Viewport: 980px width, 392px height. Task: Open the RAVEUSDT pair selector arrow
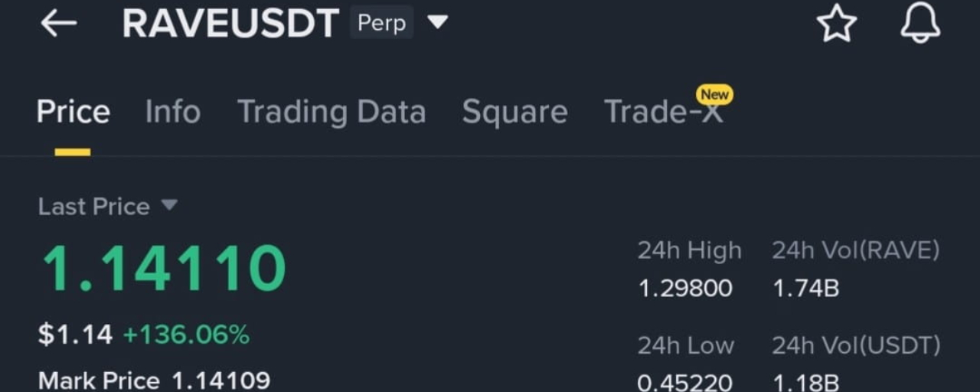[437, 23]
